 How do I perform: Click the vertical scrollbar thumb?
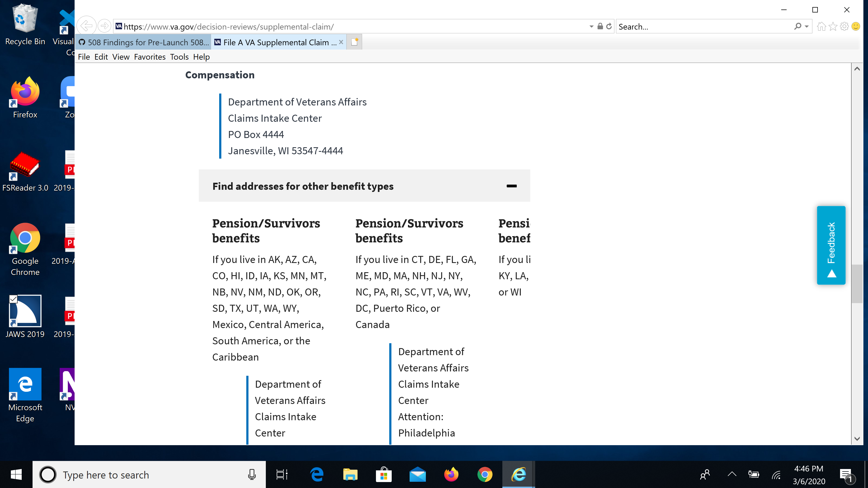[x=857, y=284]
